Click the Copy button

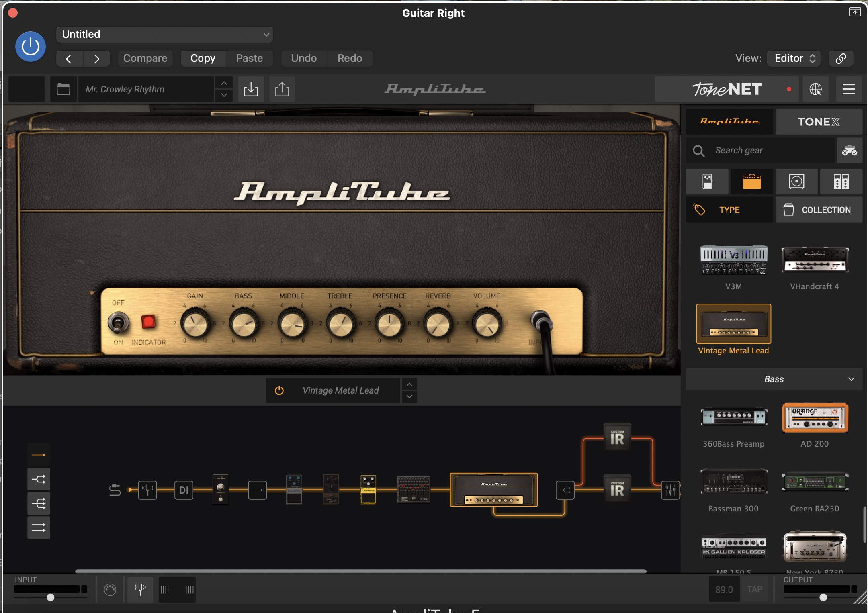click(x=203, y=59)
